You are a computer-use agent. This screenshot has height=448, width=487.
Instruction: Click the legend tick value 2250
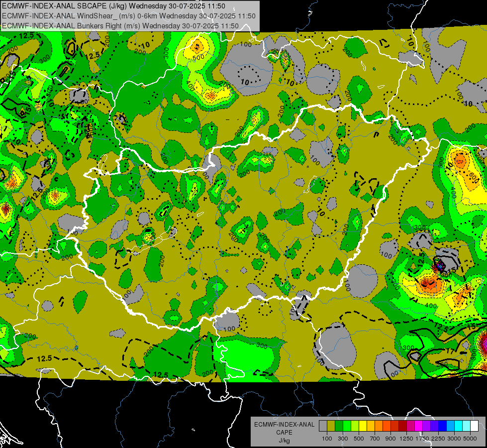438,439
